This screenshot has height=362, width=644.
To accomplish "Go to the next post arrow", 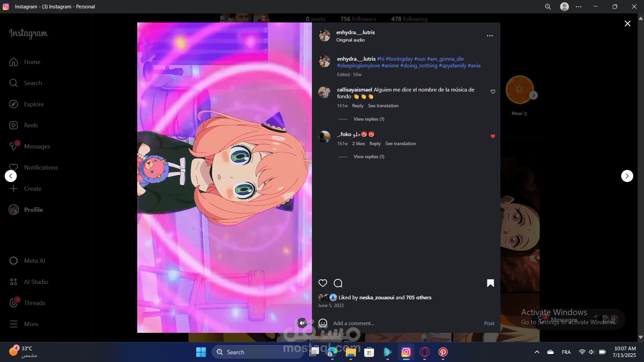I will point(627,176).
